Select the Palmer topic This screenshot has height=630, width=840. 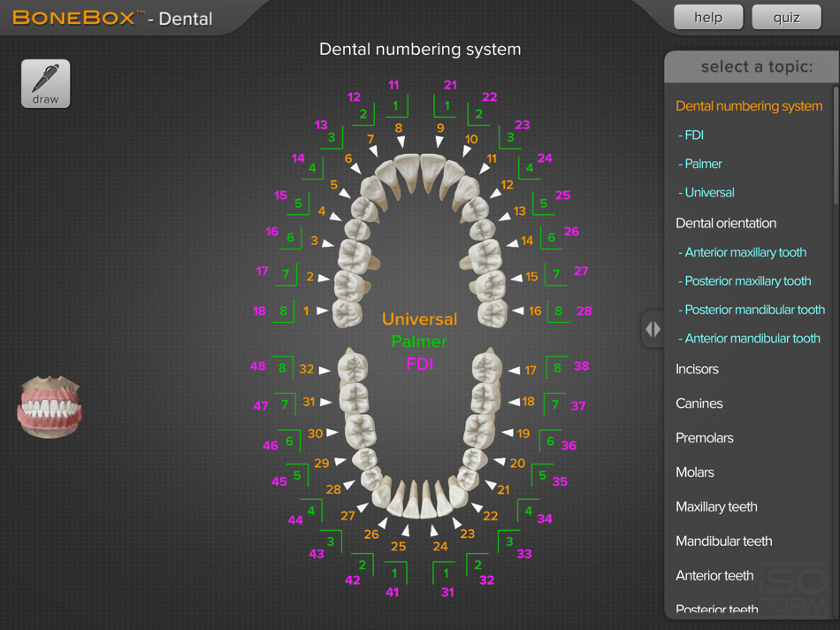click(701, 164)
